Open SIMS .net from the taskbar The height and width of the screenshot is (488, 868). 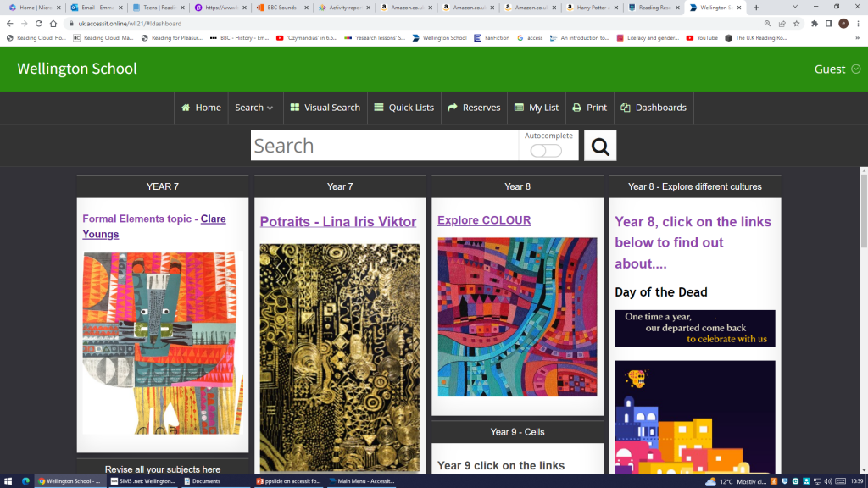(x=142, y=481)
